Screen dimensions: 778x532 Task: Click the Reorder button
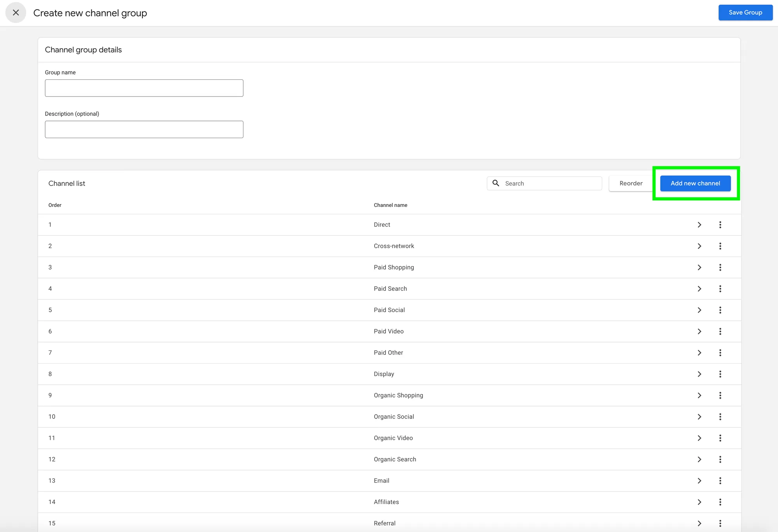(631, 183)
